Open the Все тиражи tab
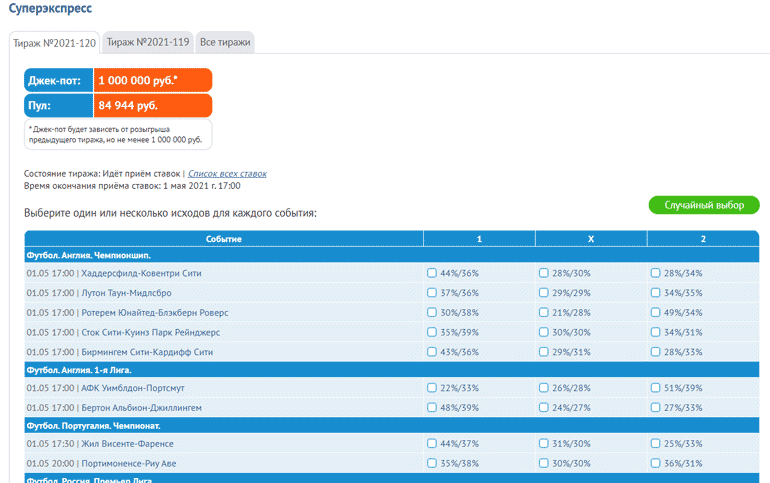This screenshot has width=770, height=483. [225, 42]
